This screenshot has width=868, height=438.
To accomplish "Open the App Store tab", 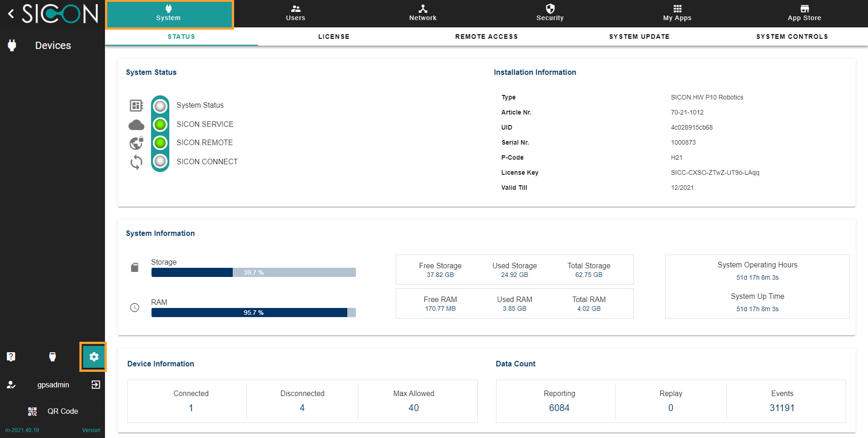I will click(804, 13).
